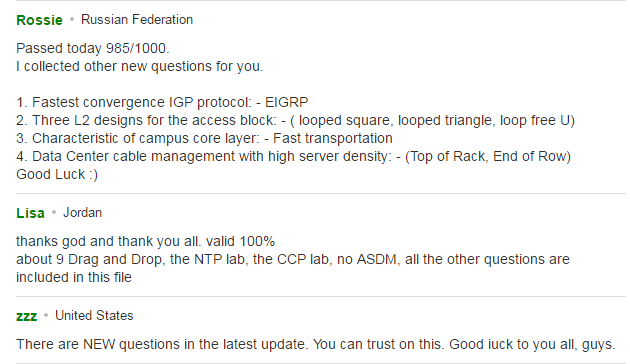630x364 pixels.
Task: Click the bullet dot after Rossie
Action: [72, 19]
